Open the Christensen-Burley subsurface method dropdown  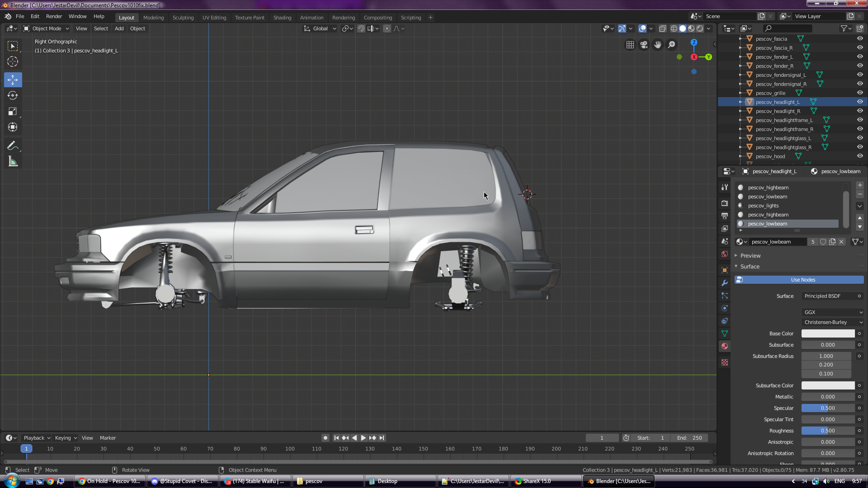(832, 322)
